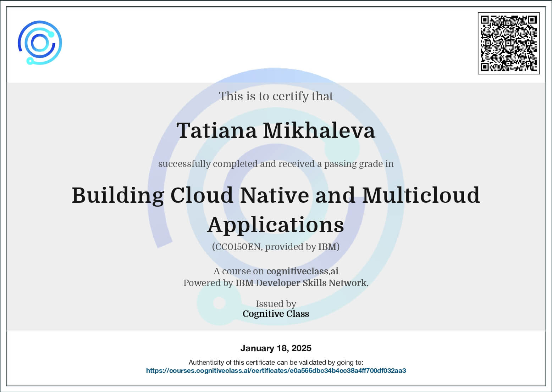Click the date 'January 18, 2025'

(x=276, y=348)
